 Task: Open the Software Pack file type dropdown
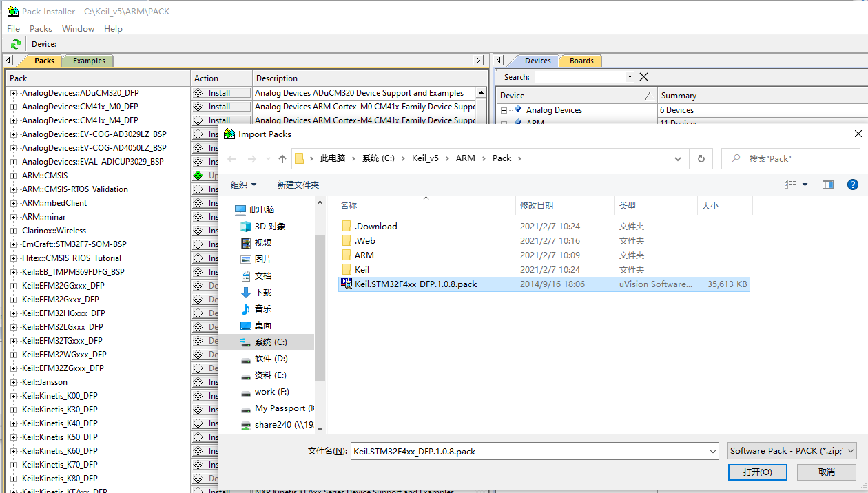pyautogui.click(x=792, y=451)
